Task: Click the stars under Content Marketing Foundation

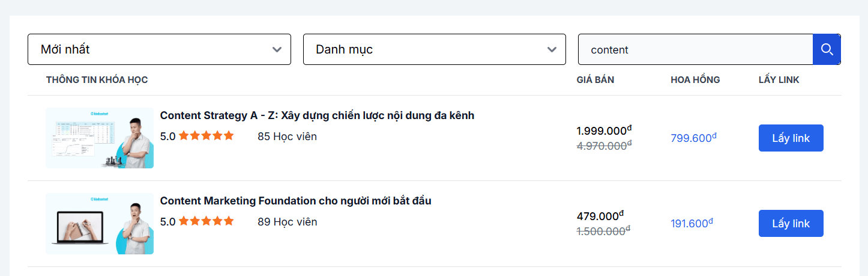Action: (206, 221)
